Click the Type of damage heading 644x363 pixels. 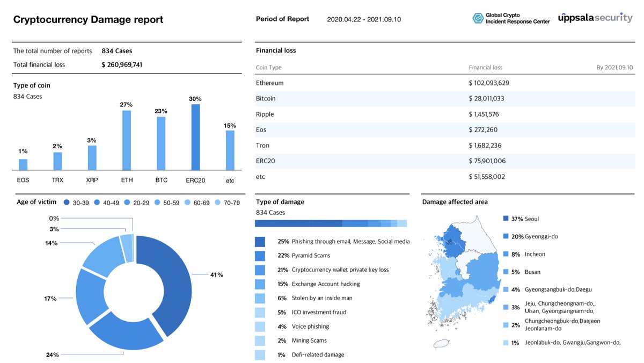[x=280, y=202]
